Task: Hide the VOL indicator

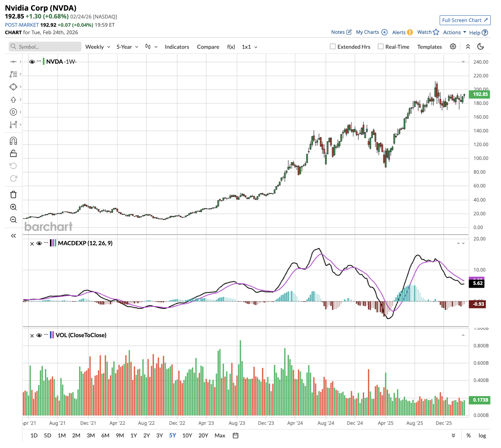Action: coord(39,335)
